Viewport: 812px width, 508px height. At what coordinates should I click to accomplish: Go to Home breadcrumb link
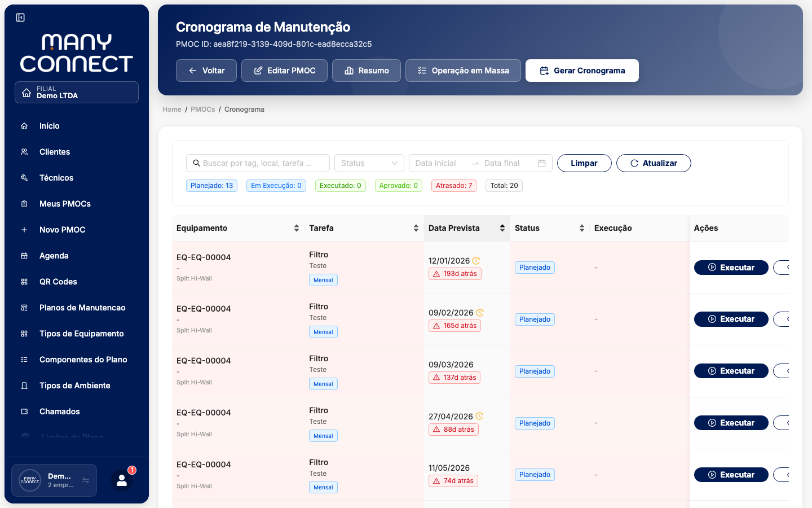(x=172, y=110)
